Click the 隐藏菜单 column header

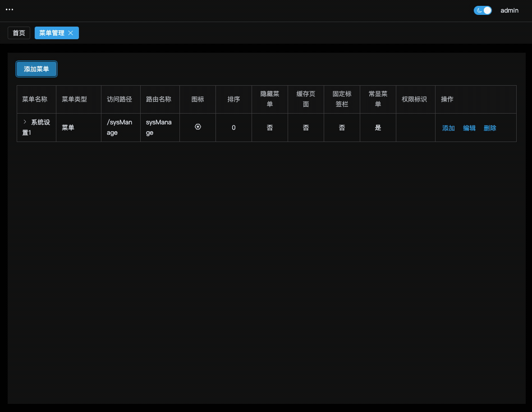click(270, 99)
